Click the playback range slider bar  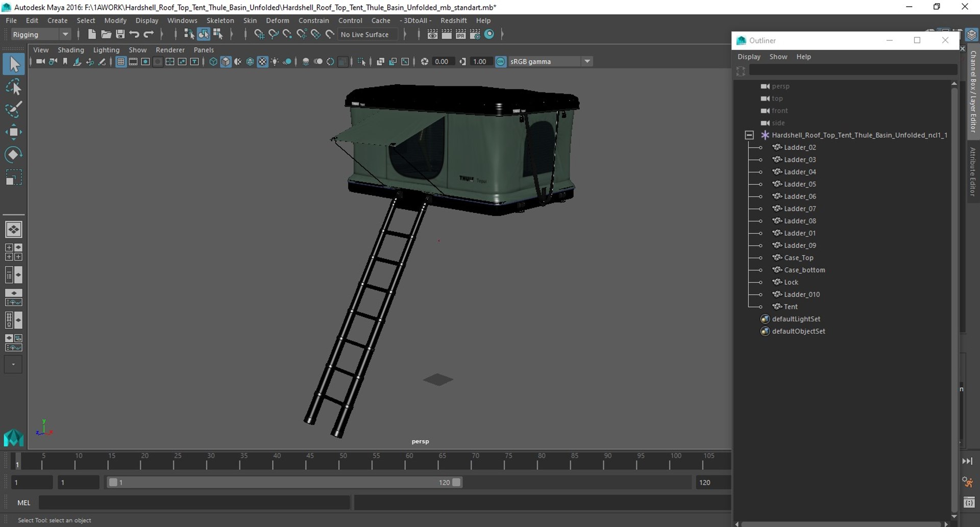283,483
